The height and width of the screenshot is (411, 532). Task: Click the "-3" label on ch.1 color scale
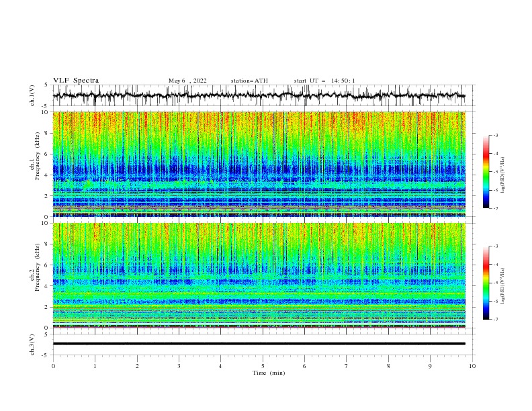click(495, 135)
